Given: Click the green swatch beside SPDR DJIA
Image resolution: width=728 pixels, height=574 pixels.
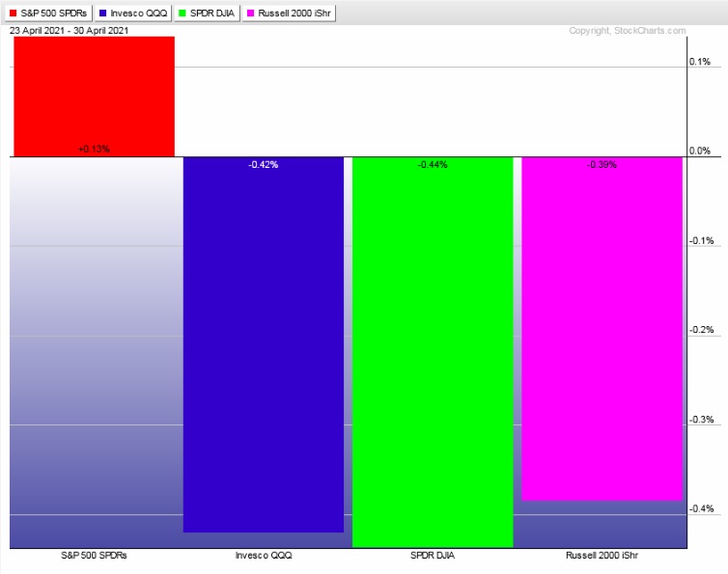Looking at the screenshot, I should (x=182, y=13).
